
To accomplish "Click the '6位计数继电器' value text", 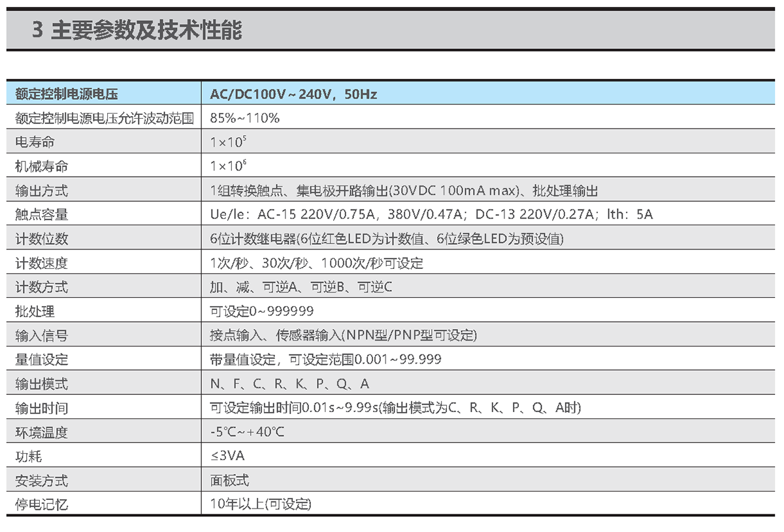I will 253,239.
